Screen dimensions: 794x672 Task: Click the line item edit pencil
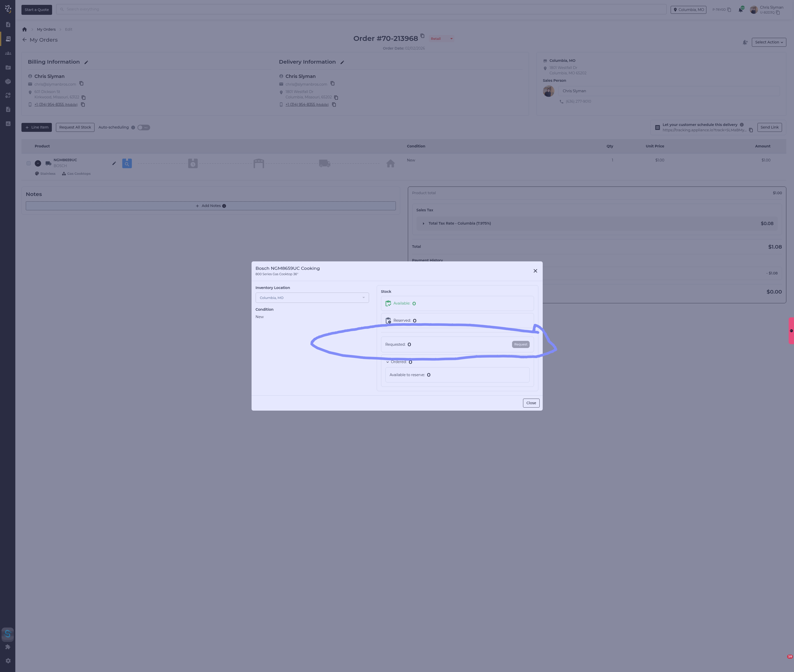[x=114, y=164]
